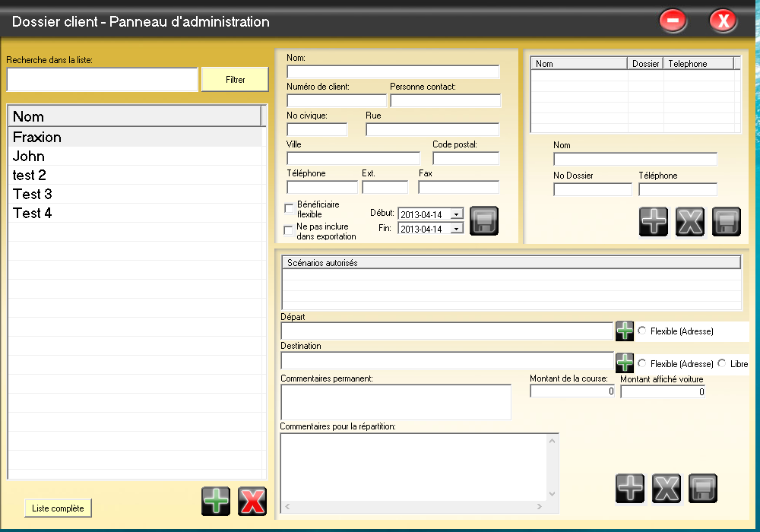Enable the Bénéficiaire flexible checkbox

pyautogui.click(x=289, y=208)
